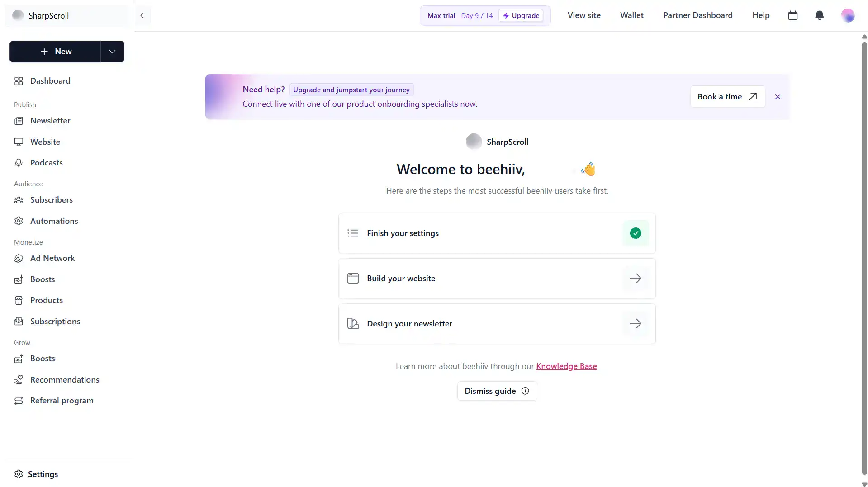
Task: Open Help menu
Action: (x=761, y=15)
